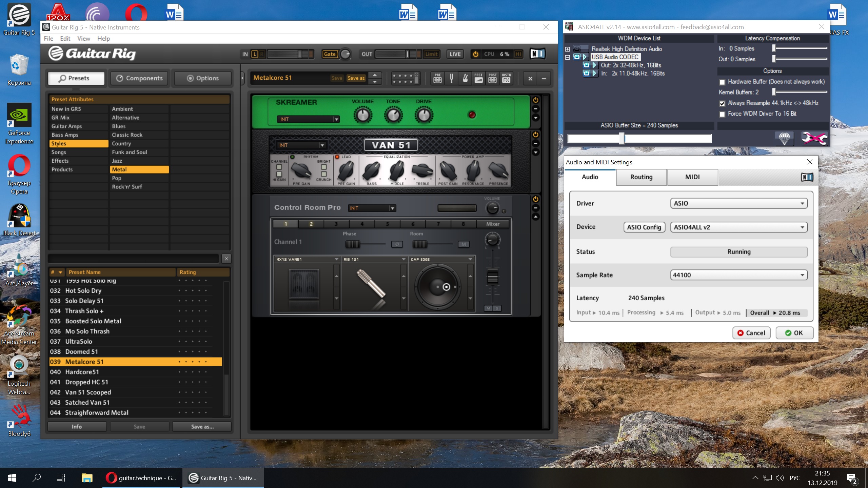Open the Metronome tool
This screenshot has height=488, width=868.
[465, 78]
